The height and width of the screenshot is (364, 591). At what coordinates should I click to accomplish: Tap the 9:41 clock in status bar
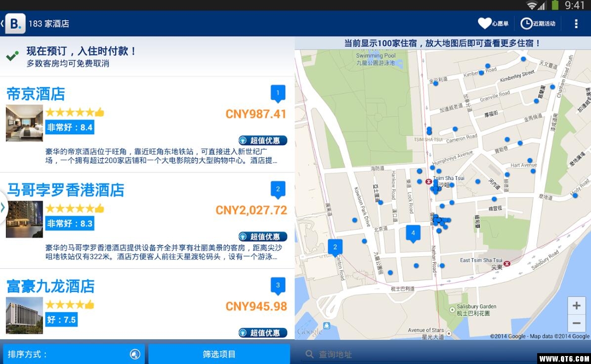click(574, 5)
